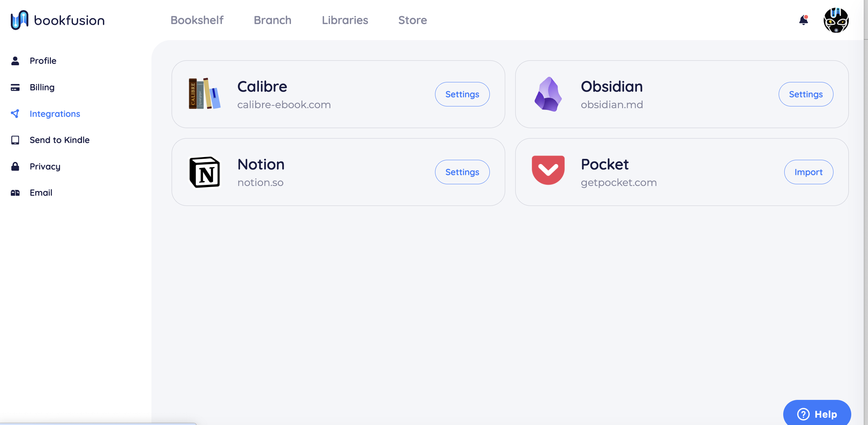Open the user avatar profile menu
The image size is (868, 425).
[x=836, y=20]
